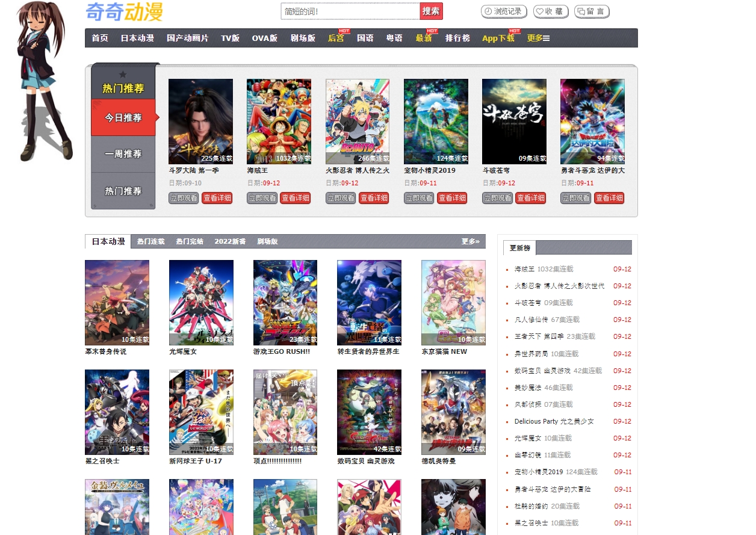Switch to 热门连载 section tab
Image resolution: width=756 pixels, height=535 pixels.
pos(150,241)
